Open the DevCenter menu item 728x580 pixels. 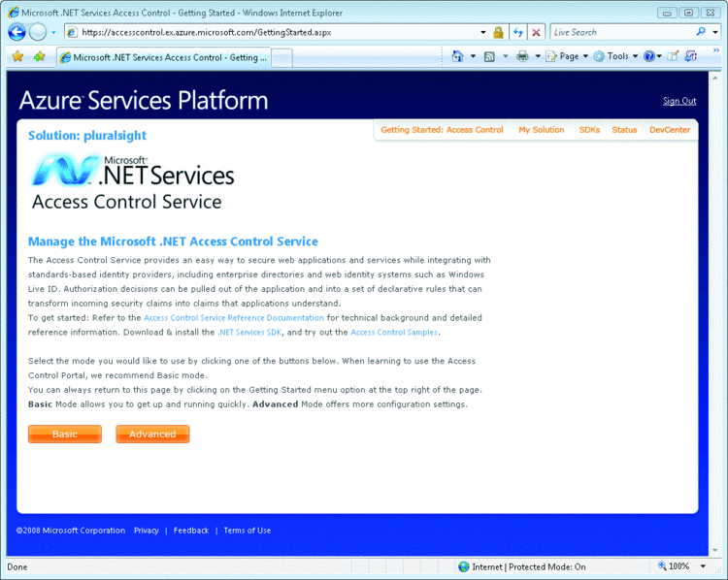[670, 130]
